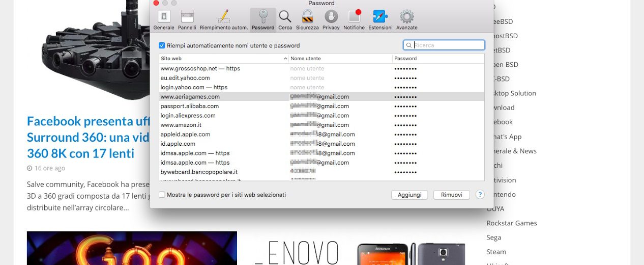The height and width of the screenshot is (265, 644).
Task: Open the neon sign article thumbnail
Action: coord(132,248)
